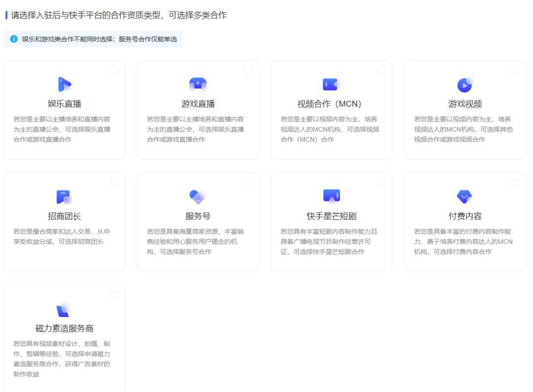Click the 服务号 diamond icon
The image size is (533, 392).
pyautogui.click(x=198, y=196)
